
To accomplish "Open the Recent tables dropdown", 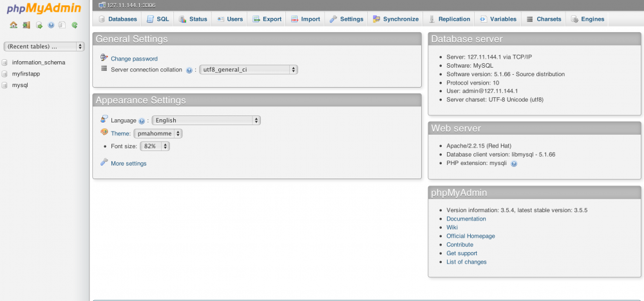I will 44,46.
